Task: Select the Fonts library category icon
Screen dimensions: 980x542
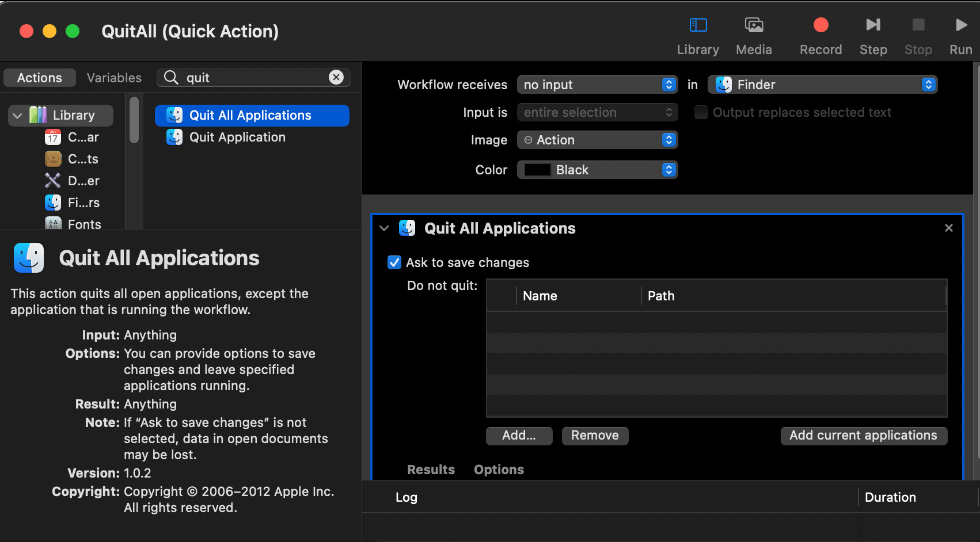Action: coord(53,224)
